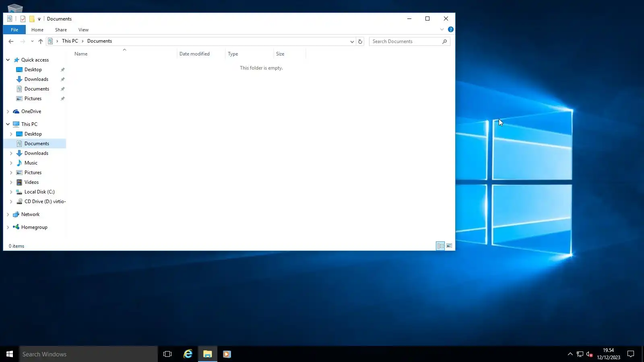Switch to the Share ribbon tab
This screenshot has width=644, height=362.
point(61,30)
